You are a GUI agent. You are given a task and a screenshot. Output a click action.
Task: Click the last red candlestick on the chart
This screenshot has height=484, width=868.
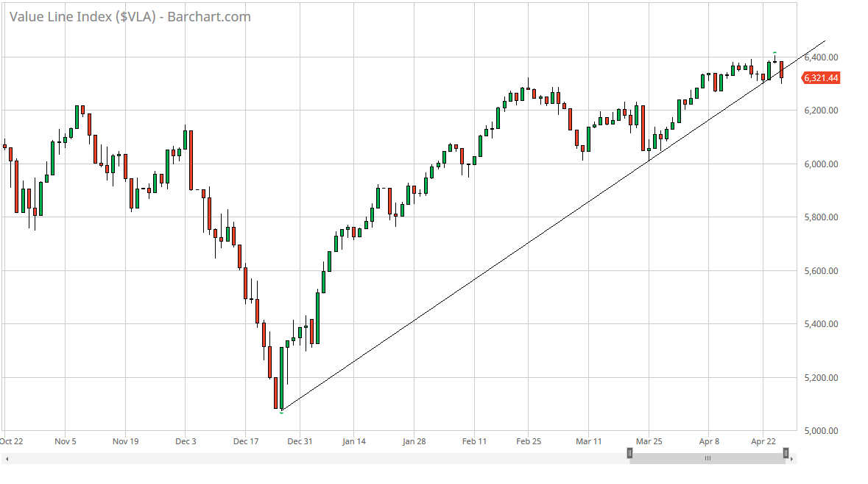click(781, 69)
